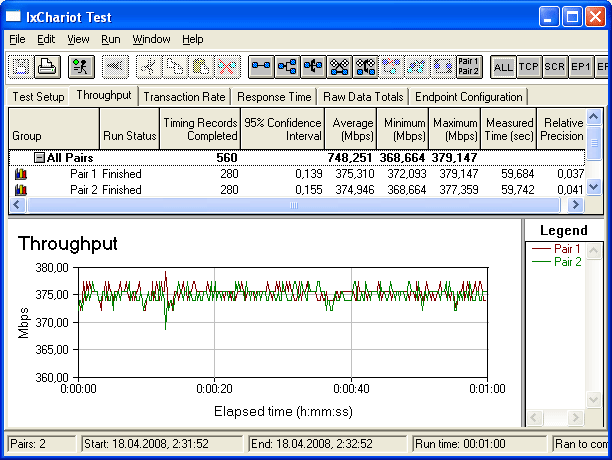
Task: Open the File menu
Action: pyautogui.click(x=17, y=39)
